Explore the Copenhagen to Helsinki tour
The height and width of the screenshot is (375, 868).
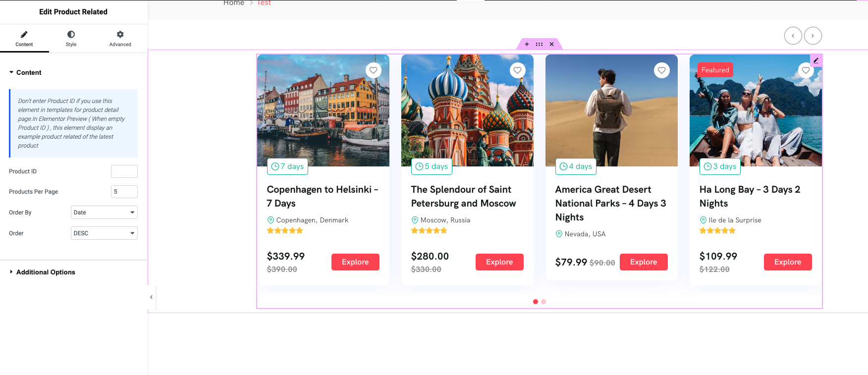pyautogui.click(x=355, y=262)
